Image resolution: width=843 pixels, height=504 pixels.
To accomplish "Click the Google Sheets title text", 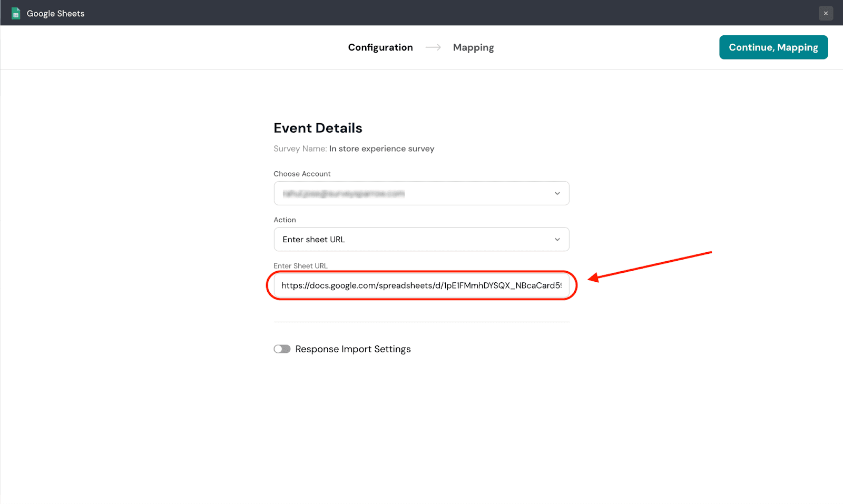I will pos(55,14).
